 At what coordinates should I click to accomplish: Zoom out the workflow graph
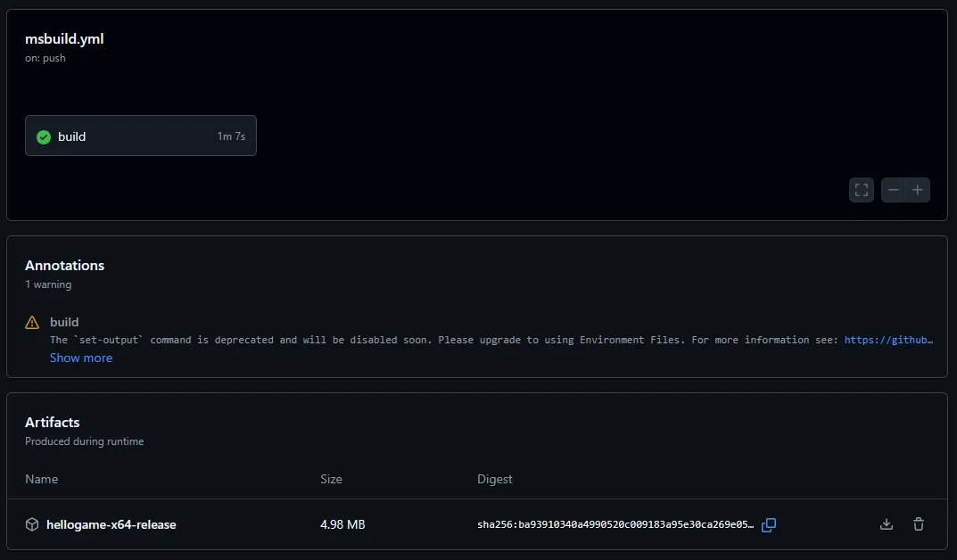(893, 190)
